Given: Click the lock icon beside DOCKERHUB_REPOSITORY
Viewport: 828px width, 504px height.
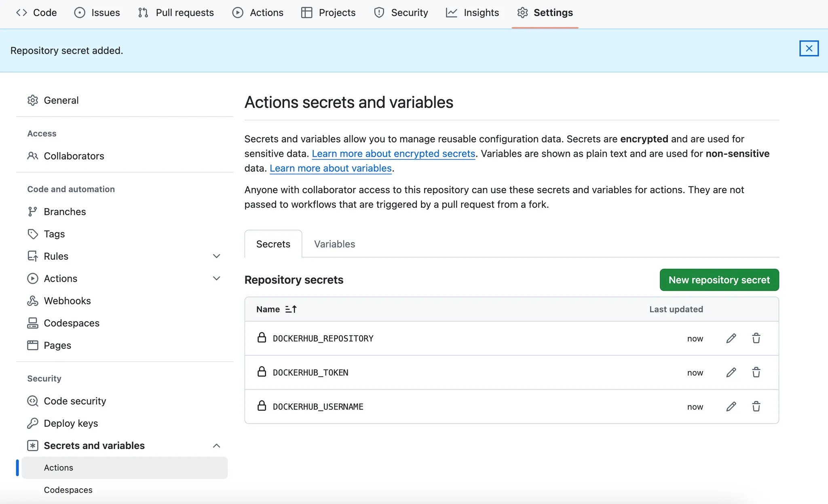Looking at the screenshot, I should click(x=262, y=337).
